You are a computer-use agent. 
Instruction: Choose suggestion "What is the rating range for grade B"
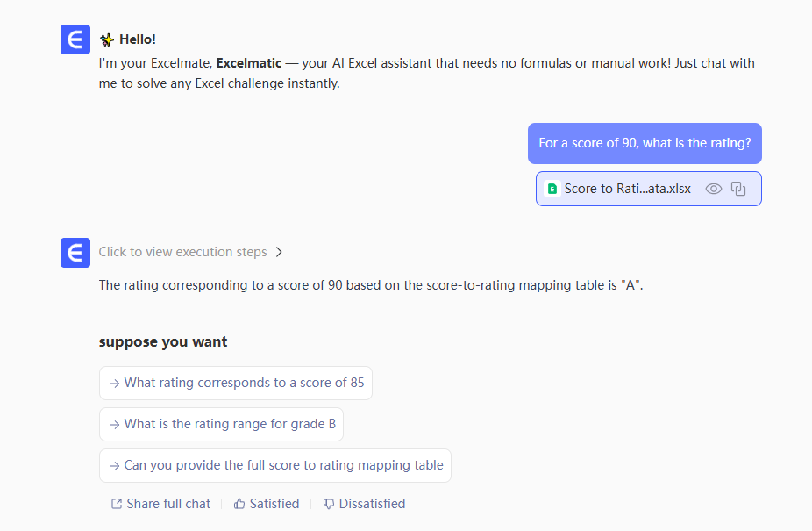coord(230,424)
